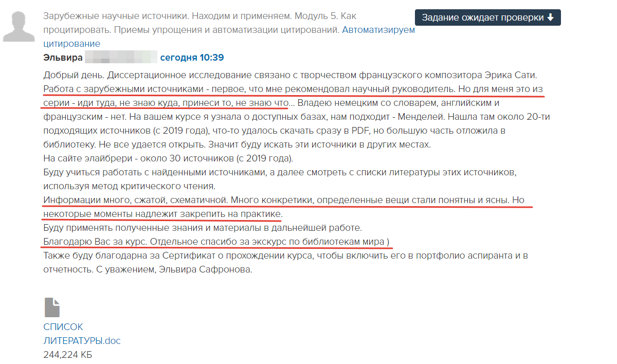Click the word "цитирование" in the lesson link

tap(72, 44)
